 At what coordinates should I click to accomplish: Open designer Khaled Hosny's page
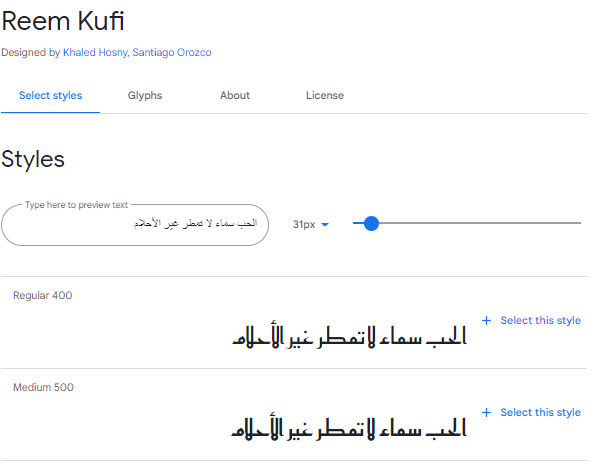(95, 52)
